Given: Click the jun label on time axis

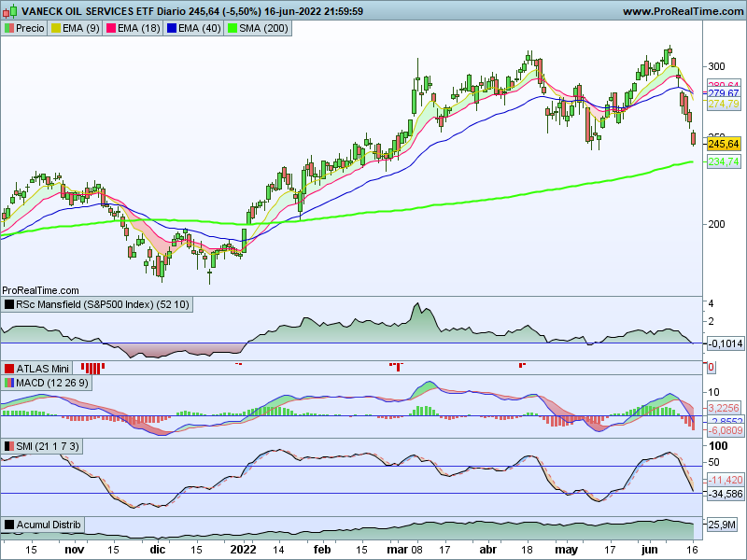Looking at the screenshot, I should pyautogui.click(x=649, y=550).
